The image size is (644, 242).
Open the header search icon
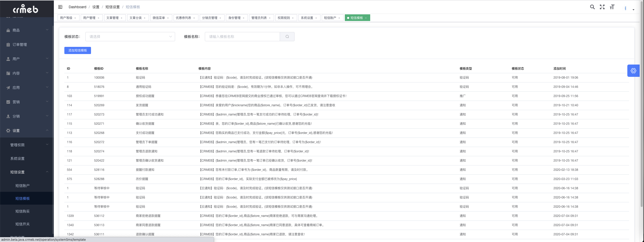(x=592, y=7)
